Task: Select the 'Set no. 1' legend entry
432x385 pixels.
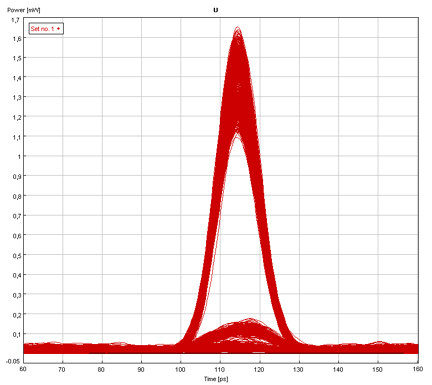Action: click(x=46, y=29)
